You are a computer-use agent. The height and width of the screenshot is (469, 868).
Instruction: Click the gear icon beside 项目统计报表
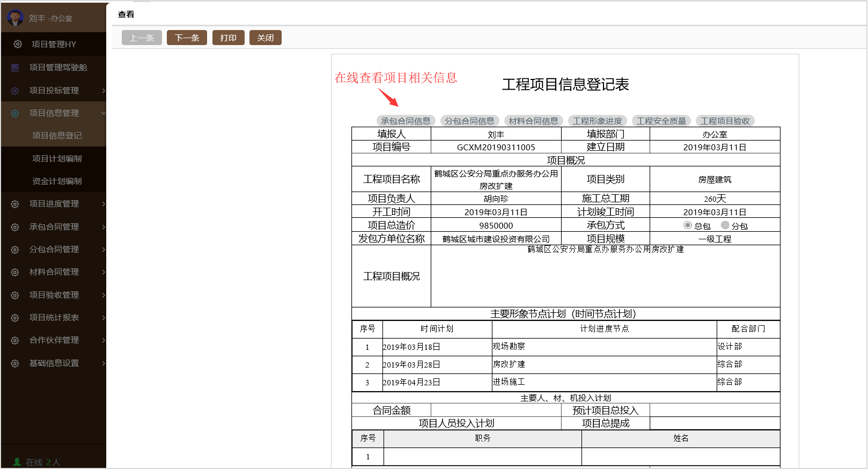pyautogui.click(x=15, y=318)
